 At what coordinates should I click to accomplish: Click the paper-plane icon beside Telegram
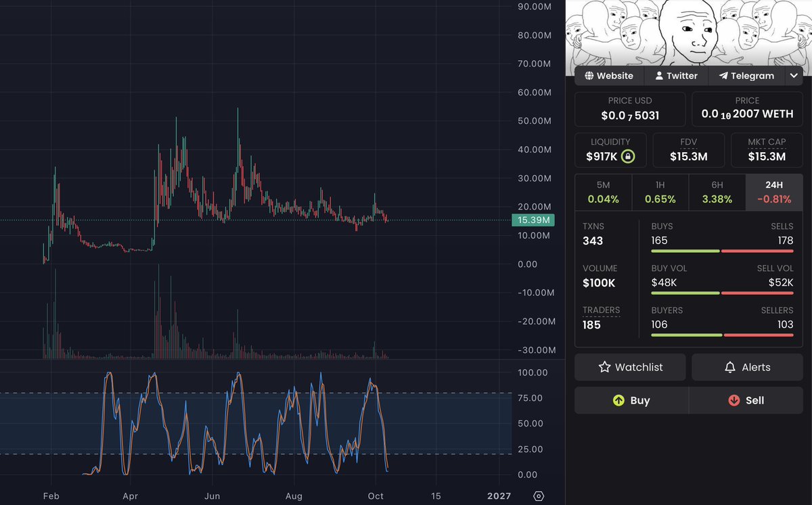[x=723, y=76]
